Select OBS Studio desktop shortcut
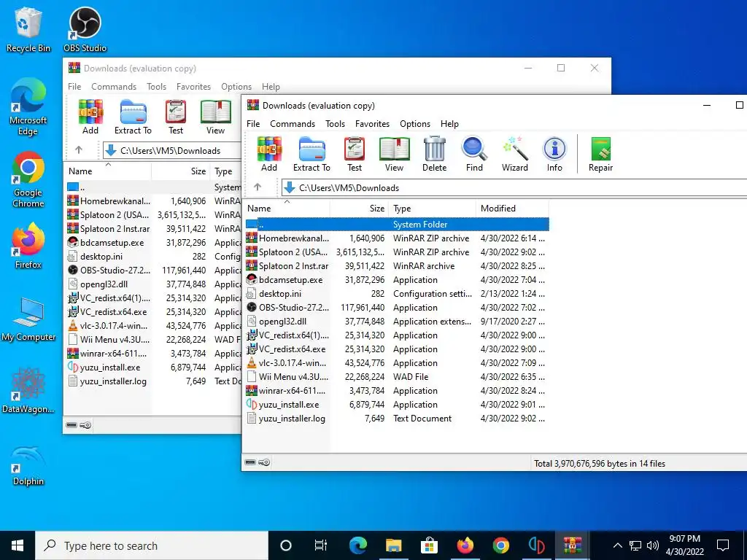Image resolution: width=747 pixels, height=560 pixels. coord(85,29)
